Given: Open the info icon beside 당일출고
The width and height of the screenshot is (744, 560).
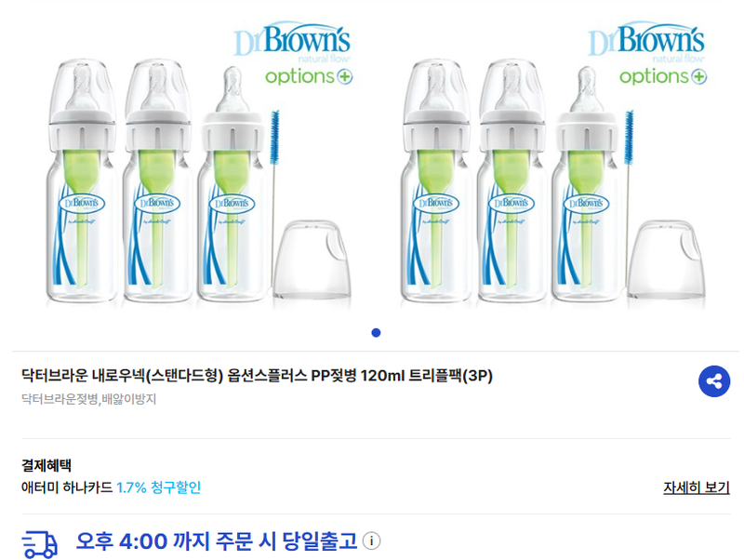Looking at the screenshot, I should point(371,541).
